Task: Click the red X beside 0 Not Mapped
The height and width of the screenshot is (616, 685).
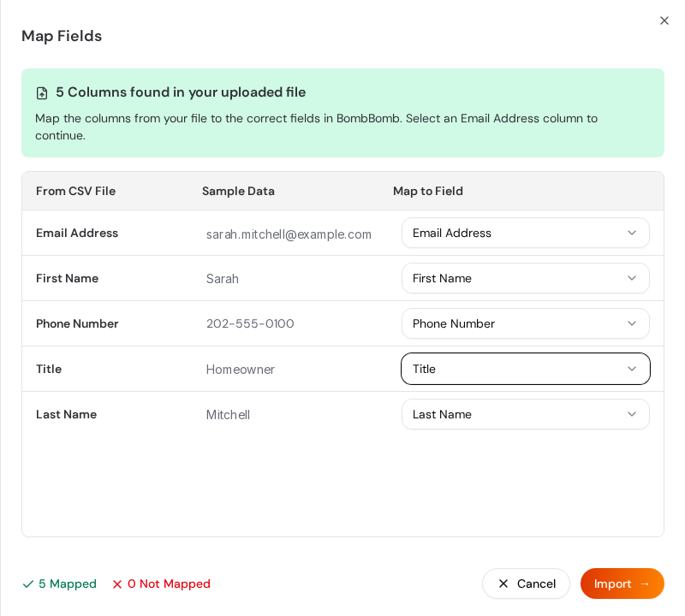Action: click(x=117, y=584)
